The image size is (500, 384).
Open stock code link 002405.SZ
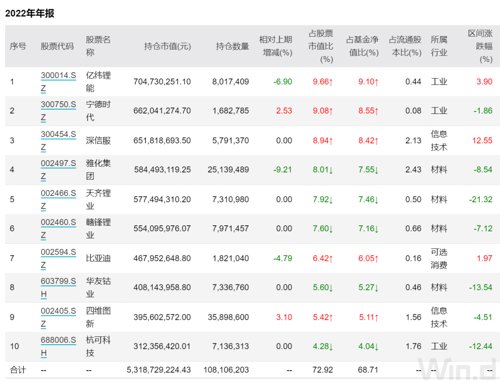pyautogui.click(x=58, y=317)
